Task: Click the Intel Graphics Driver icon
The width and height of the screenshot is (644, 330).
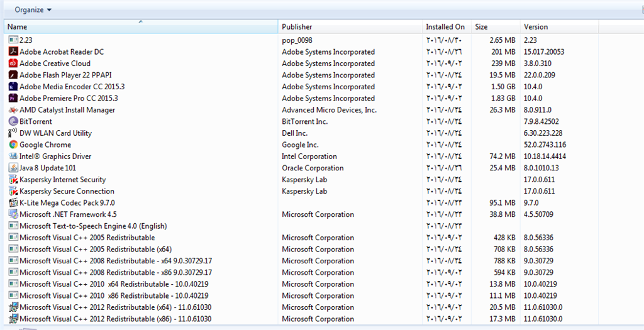Action: [x=13, y=156]
